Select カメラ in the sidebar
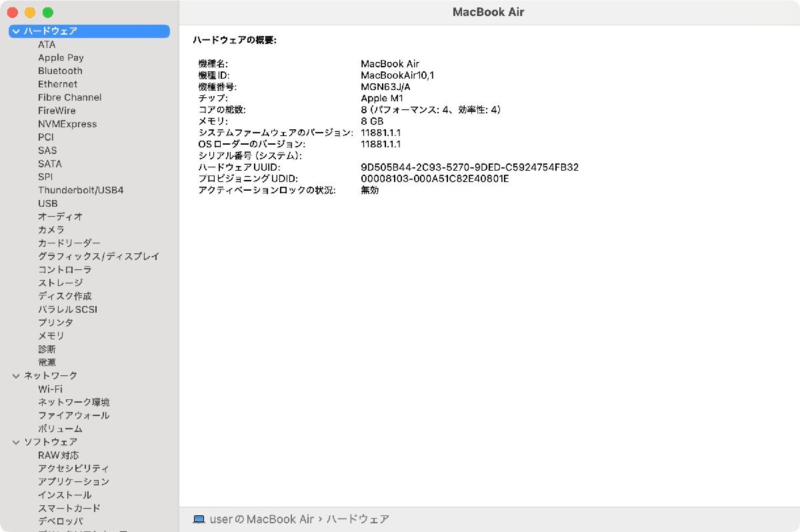Viewport: 800px width, 532px height. 51,230
